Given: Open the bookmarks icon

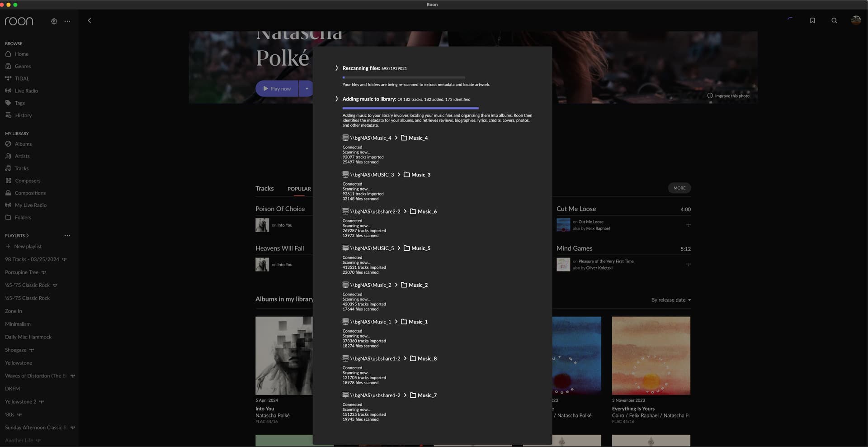Looking at the screenshot, I should (812, 21).
